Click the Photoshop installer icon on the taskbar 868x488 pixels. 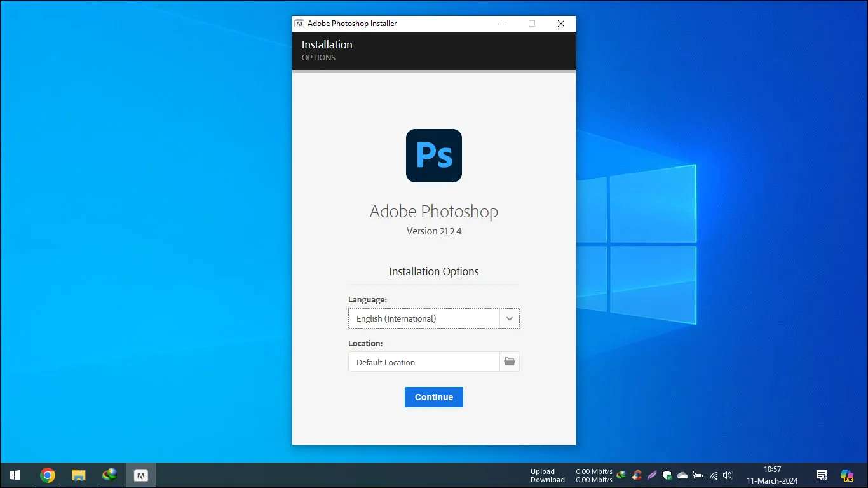point(140,475)
